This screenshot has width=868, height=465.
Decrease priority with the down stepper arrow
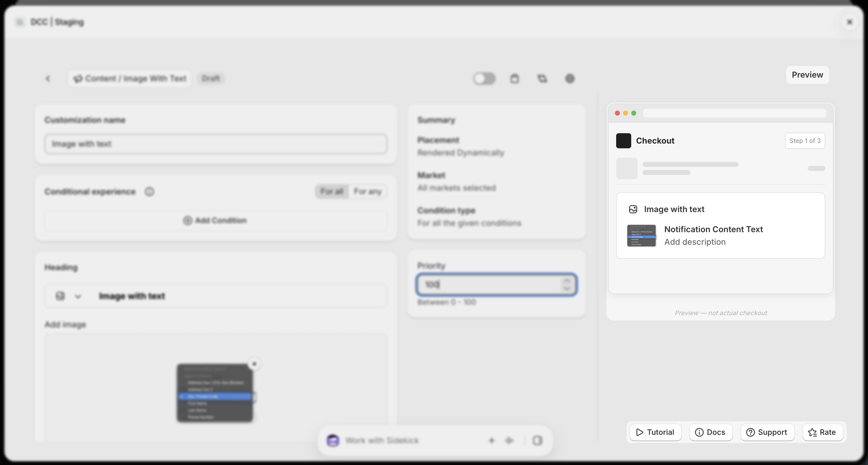click(567, 289)
